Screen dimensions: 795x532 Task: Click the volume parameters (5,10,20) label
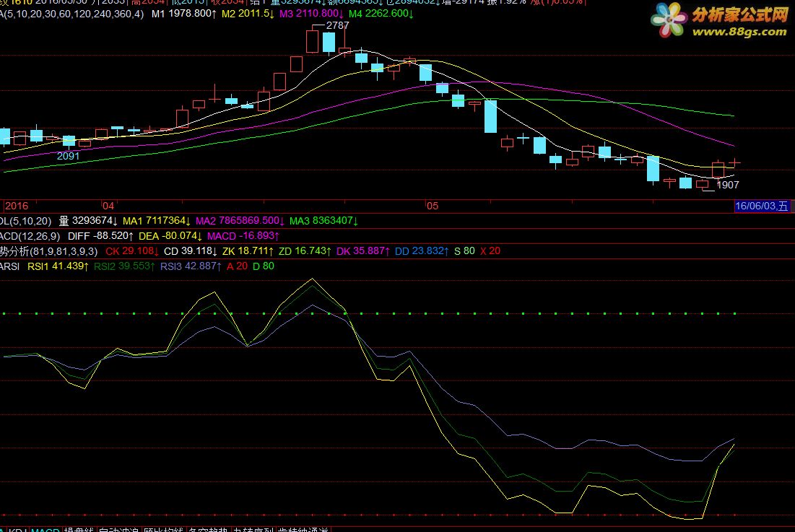[26, 221]
